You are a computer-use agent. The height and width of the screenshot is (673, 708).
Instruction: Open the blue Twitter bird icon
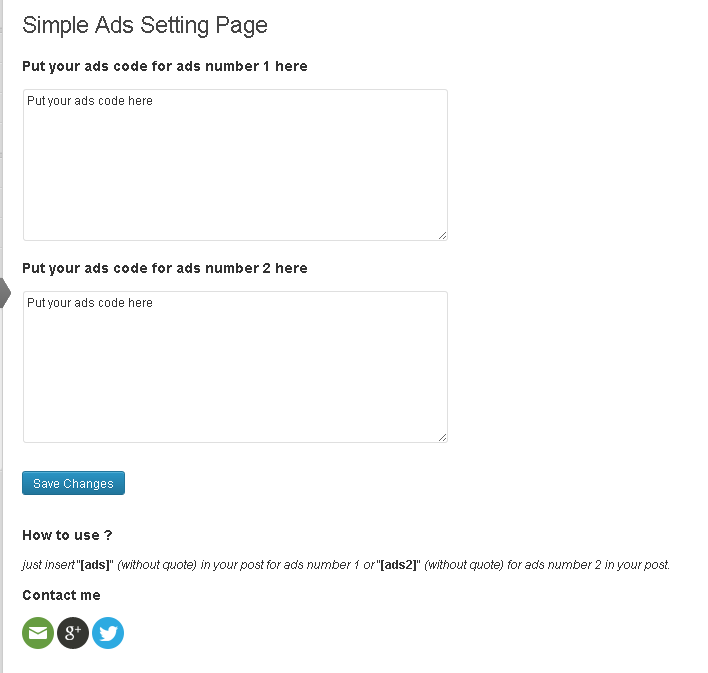(x=108, y=633)
